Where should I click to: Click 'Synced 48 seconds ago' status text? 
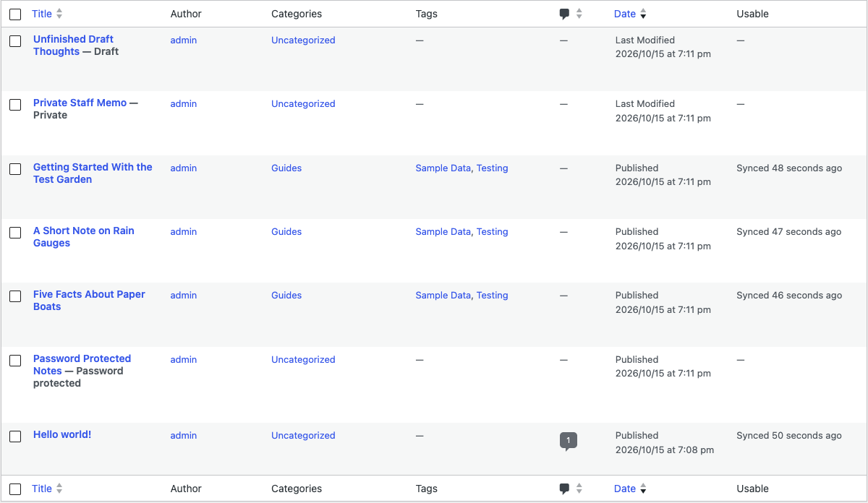pyautogui.click(x=789, y=168)
